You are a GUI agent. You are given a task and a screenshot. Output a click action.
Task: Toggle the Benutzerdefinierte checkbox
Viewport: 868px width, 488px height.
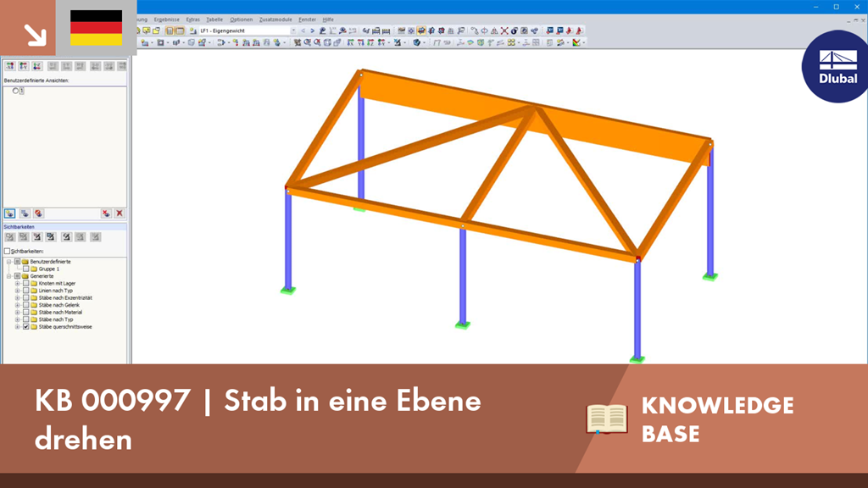[17, 262]
